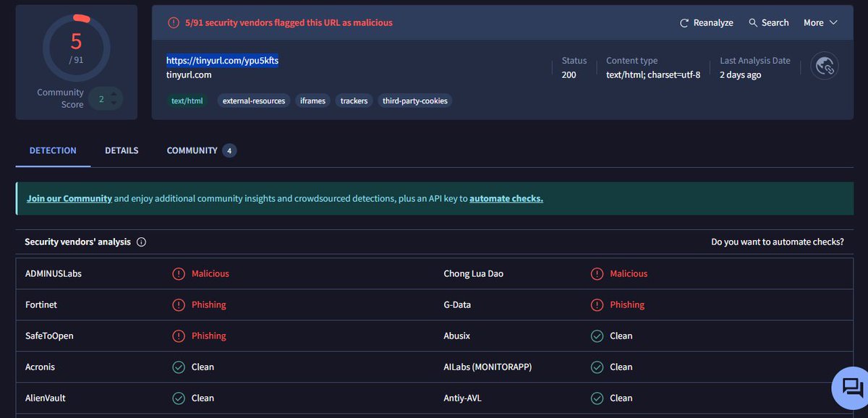This screenshot has height=418, width=868.
Task: Click the Status 200 value
Action: [569, 74]
